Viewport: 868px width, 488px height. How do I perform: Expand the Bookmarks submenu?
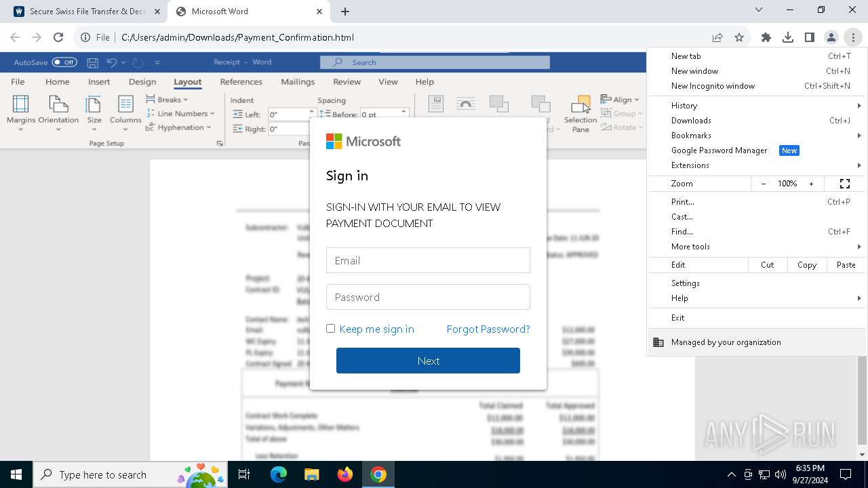click(x=756, y=136)
